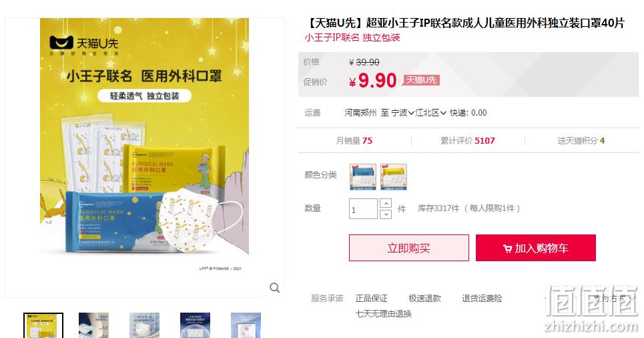Select the blue package color option

point(363,177)
